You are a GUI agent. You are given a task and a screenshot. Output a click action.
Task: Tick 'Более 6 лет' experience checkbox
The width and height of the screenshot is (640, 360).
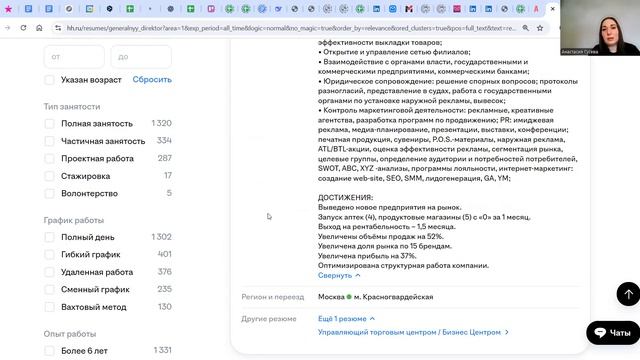tap(49, 351)
